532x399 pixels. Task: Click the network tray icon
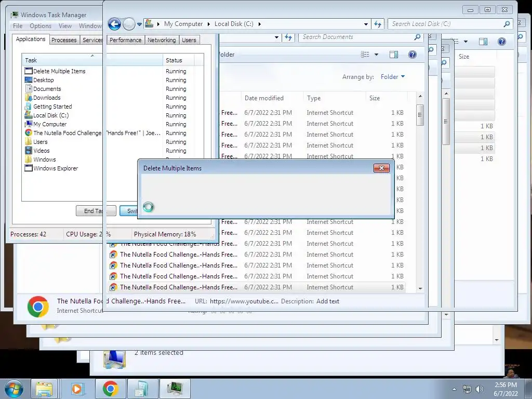pos(467,389)
